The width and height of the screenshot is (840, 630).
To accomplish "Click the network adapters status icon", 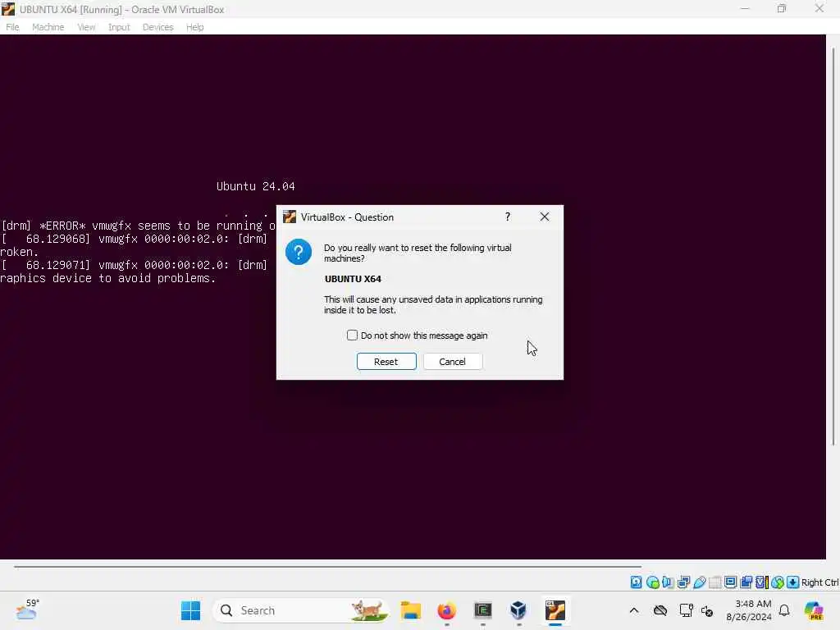I will pos(683,582).
